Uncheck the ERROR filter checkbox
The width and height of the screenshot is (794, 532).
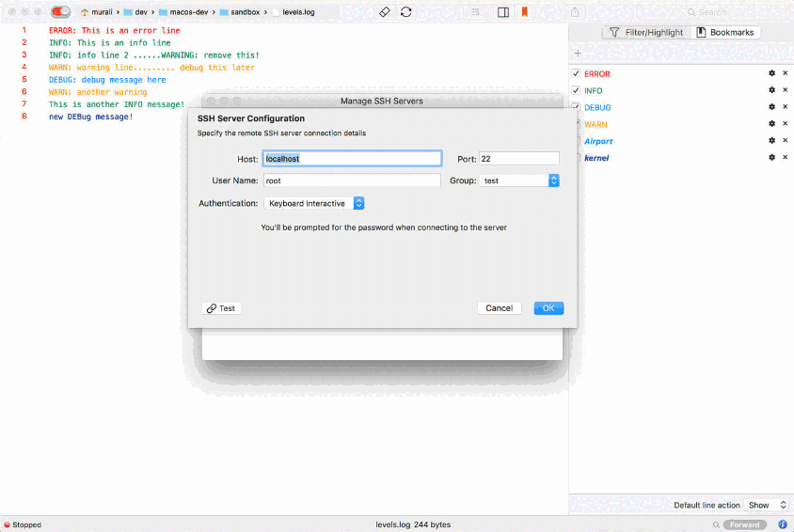[x=576, y=74]
